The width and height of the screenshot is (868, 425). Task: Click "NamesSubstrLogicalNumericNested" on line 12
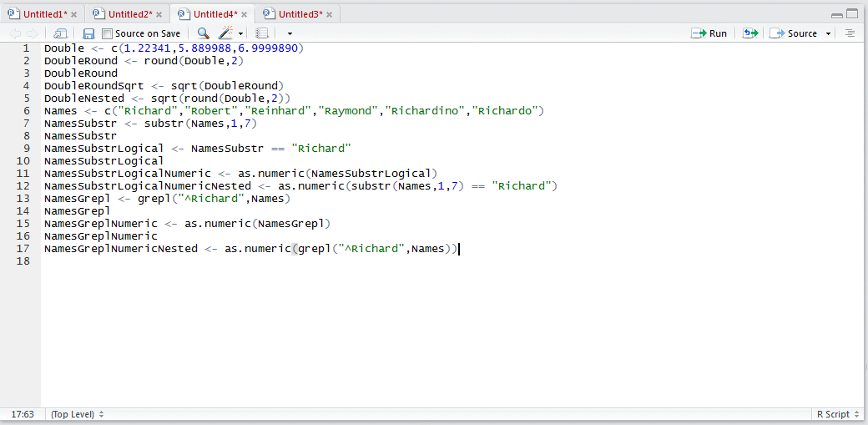coord(148,186)
